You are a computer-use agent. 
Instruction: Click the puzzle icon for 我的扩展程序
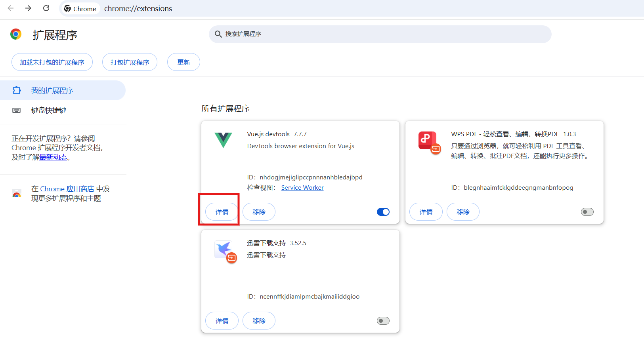click(17, 90)
